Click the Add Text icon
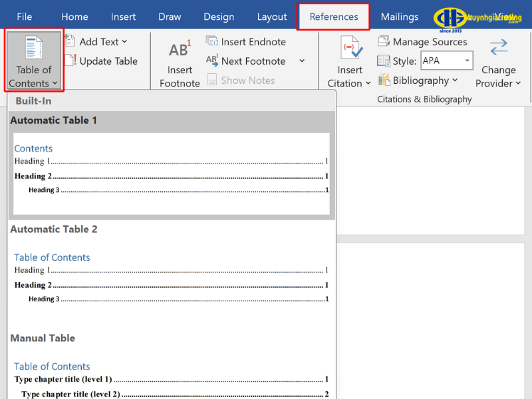The height and width of the screenshot is (399, 532). click(70, 41)
